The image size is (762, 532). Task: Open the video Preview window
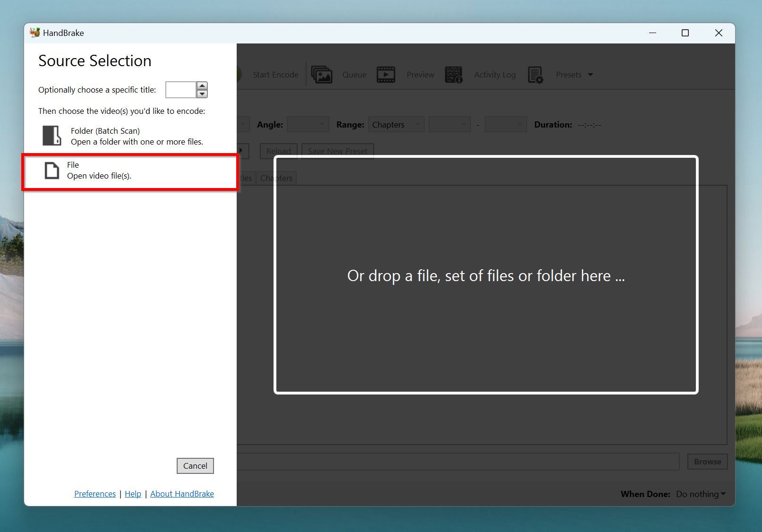click(420, 74)
